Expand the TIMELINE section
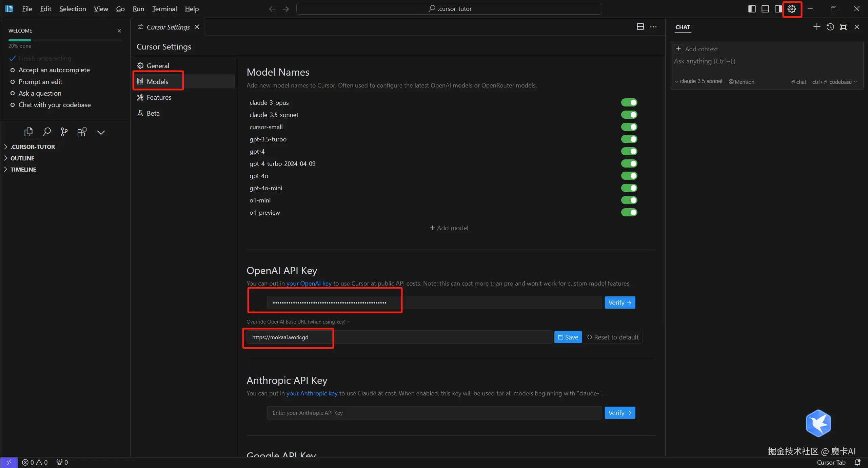 tap(23, 169)
